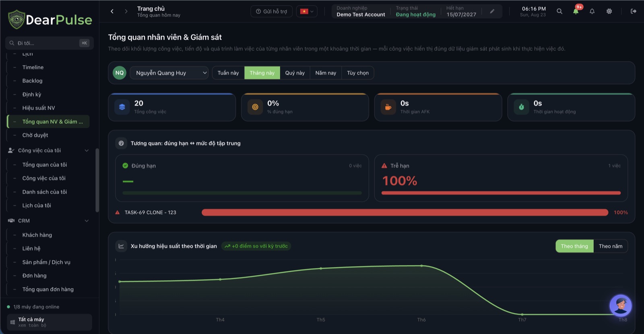644x334 pixels.
Task: Open the Tất cả máy machine selector
Action: (50, 322)
